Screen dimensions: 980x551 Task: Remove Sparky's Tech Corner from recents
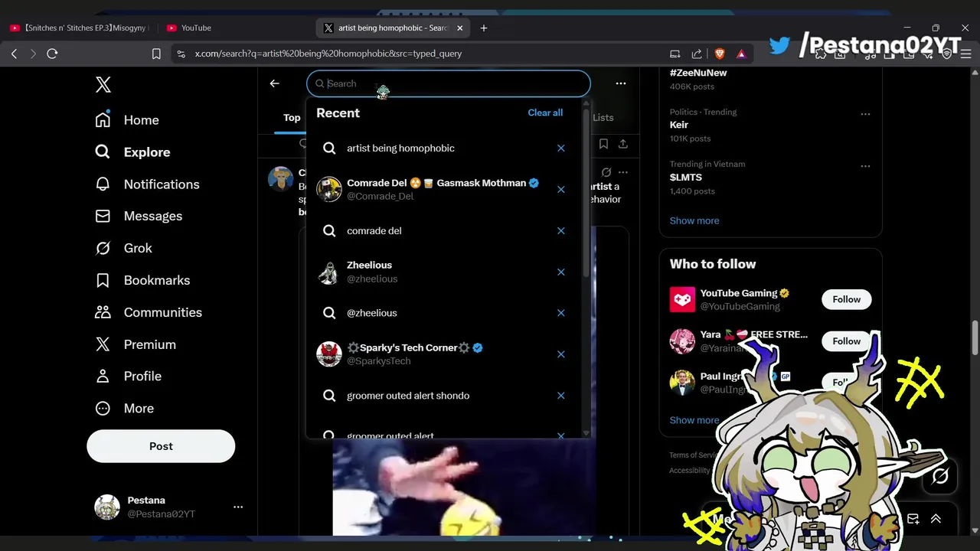pyautogui.click(x=561, y=354)
